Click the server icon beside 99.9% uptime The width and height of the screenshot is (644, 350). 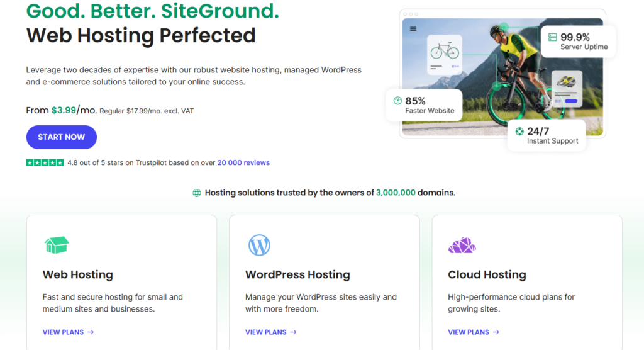(552, 37)
